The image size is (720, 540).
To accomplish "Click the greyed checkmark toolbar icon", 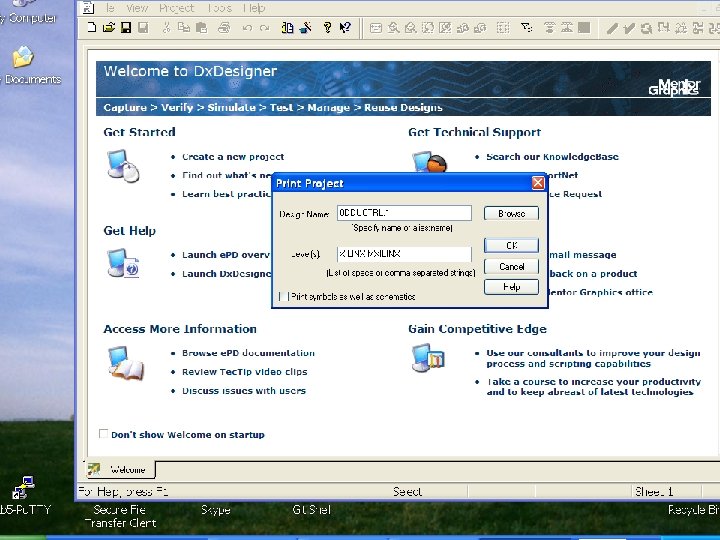I will point(629,28).
